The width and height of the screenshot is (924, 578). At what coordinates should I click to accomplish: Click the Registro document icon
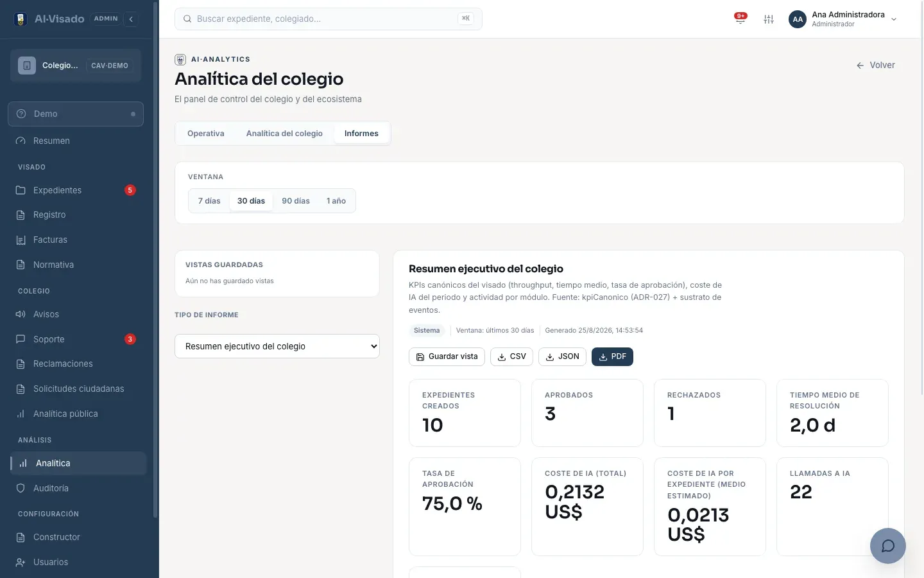[x=21, y=215]
